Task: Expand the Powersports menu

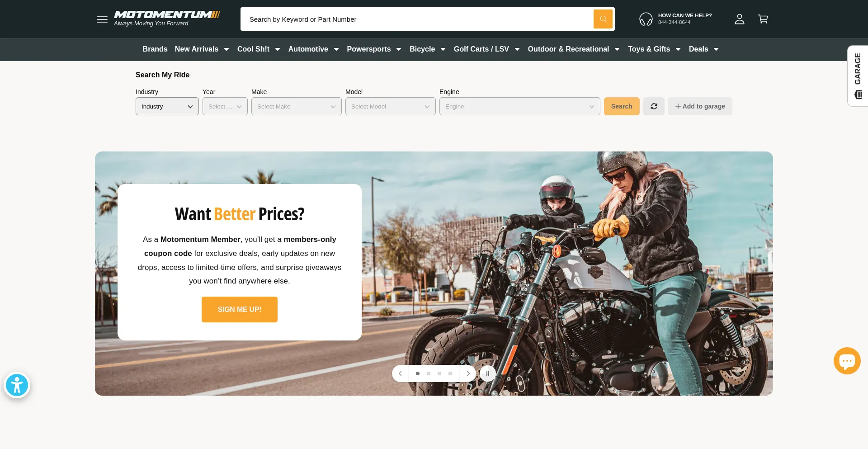Action: (374, 49)
